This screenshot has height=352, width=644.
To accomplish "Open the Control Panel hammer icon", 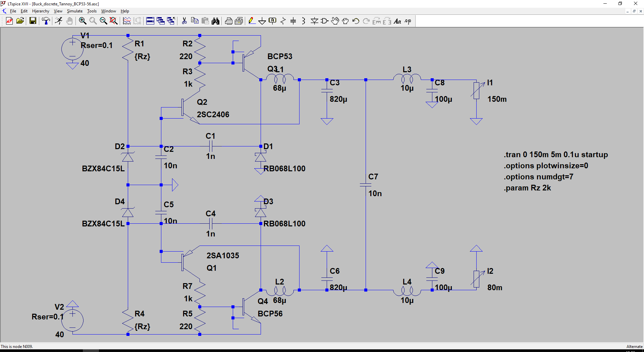I will 46,21.
